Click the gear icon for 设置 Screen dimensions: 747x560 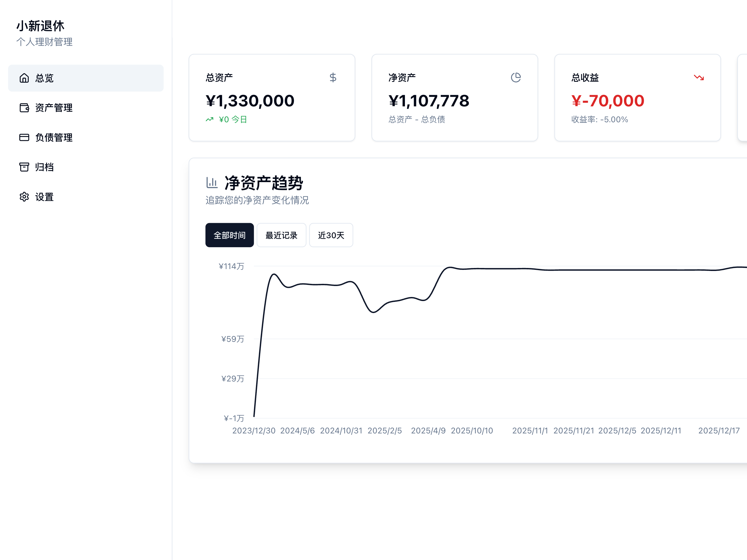click(24, 197)
